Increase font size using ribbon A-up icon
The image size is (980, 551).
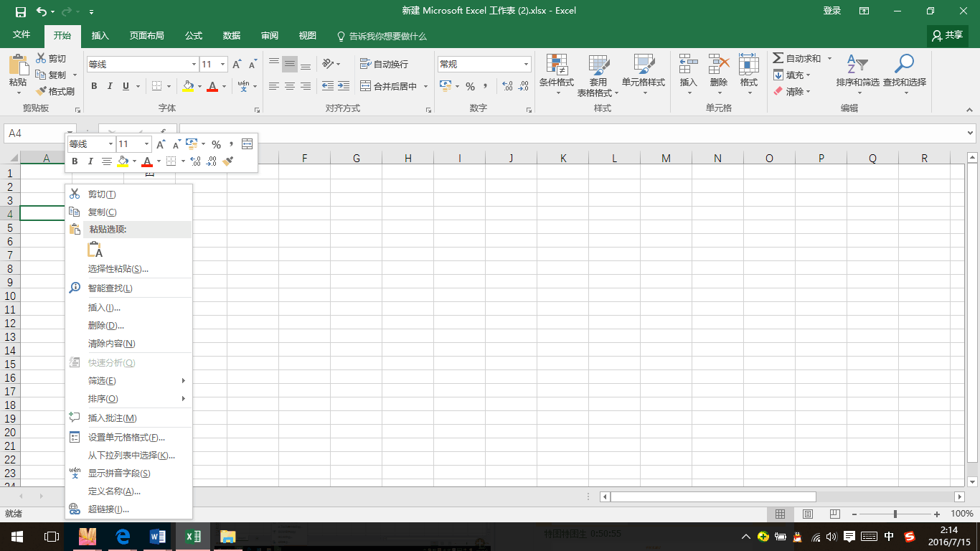tap(237, 65)
